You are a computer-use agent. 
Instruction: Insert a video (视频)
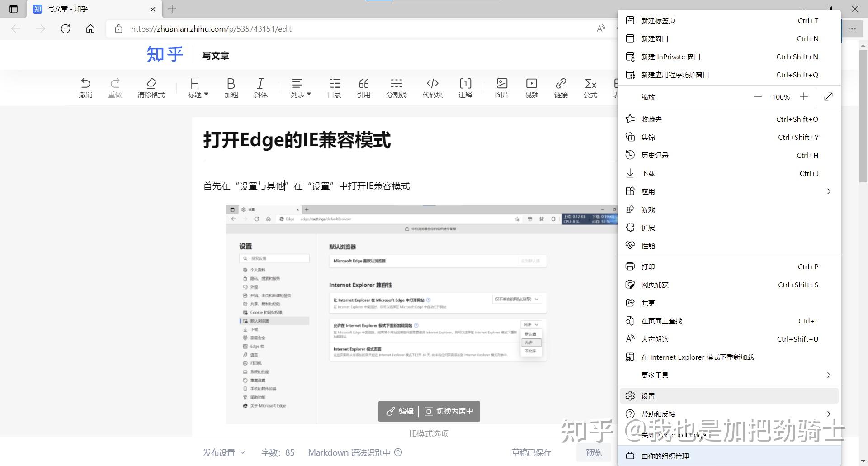(x=531, y=88)
